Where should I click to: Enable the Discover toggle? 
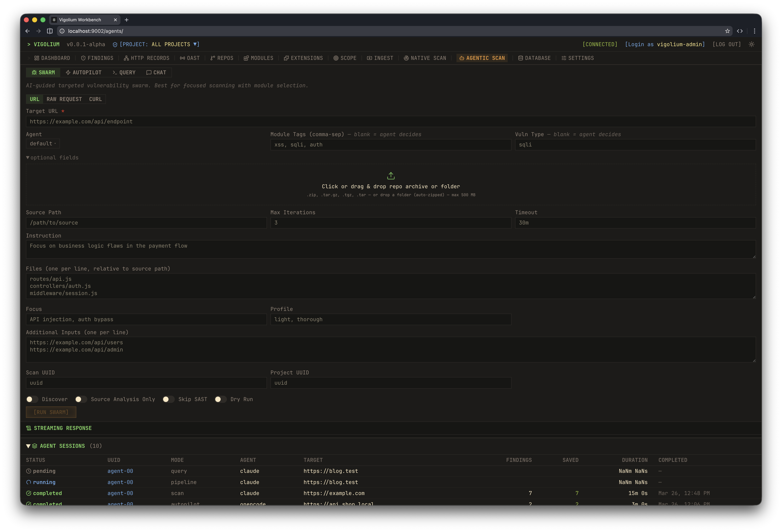pos(32,399)
